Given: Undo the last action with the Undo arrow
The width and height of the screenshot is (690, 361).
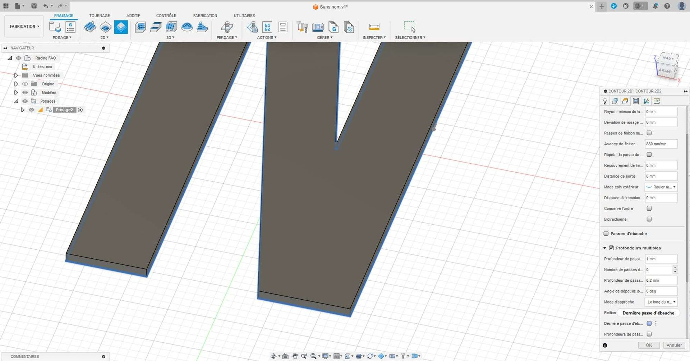Looking at the screenshot, I should 46,6.
